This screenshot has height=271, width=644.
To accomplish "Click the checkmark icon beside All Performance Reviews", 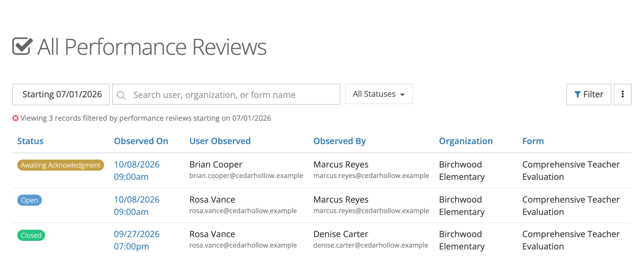I will pyautogui.click(x=22, y=46).
